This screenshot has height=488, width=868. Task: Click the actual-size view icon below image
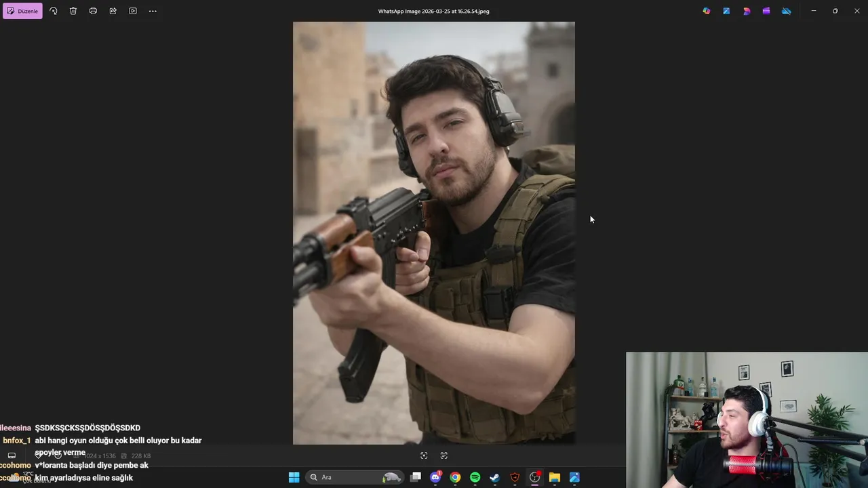(x=444, y=455)
